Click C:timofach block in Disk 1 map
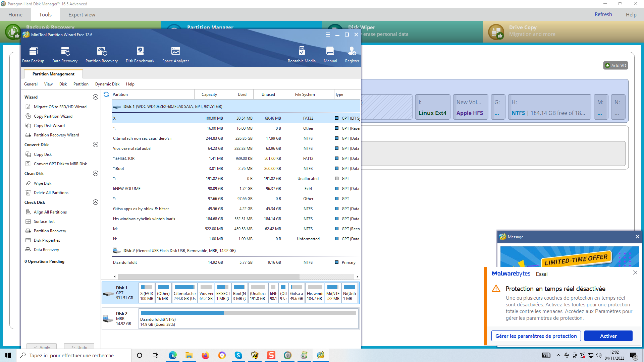The width and height of the screenshot is (644, 362). point(184,293)
